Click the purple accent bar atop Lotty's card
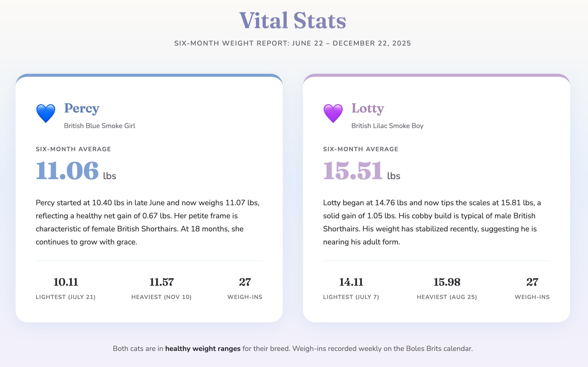This screenshot has width=588, height=367. pyautogui.click(x=436, y=75)
